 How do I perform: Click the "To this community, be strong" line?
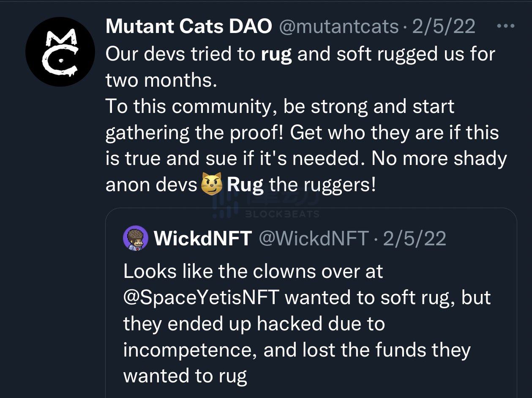point(280,106)
